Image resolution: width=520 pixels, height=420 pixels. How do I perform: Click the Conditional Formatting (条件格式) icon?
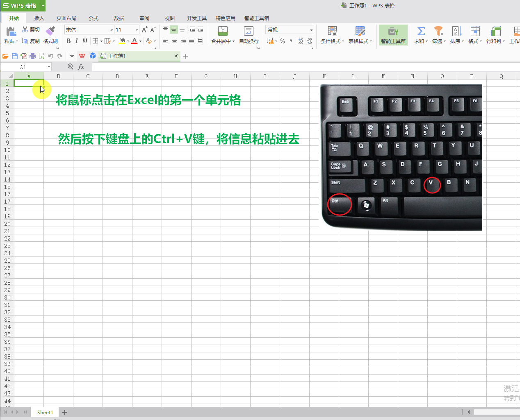[333, 31]
